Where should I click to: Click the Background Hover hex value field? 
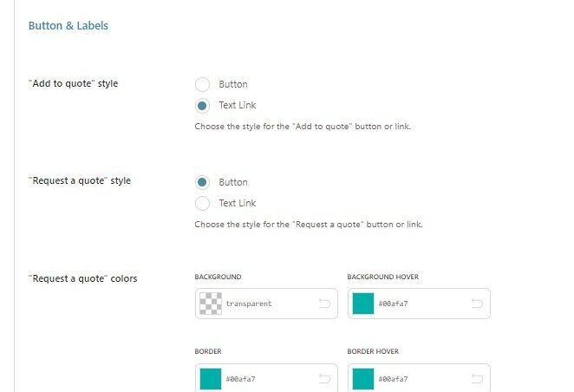422,304
